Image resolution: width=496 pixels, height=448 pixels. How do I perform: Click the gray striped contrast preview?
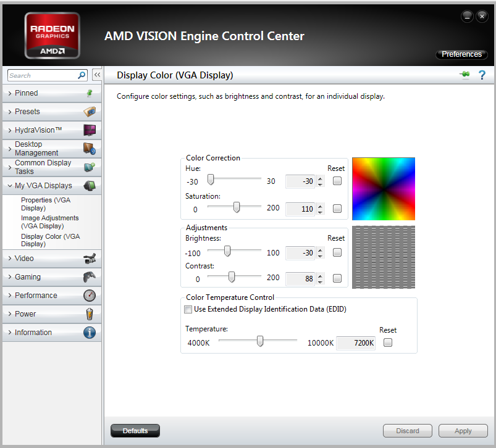384,257
